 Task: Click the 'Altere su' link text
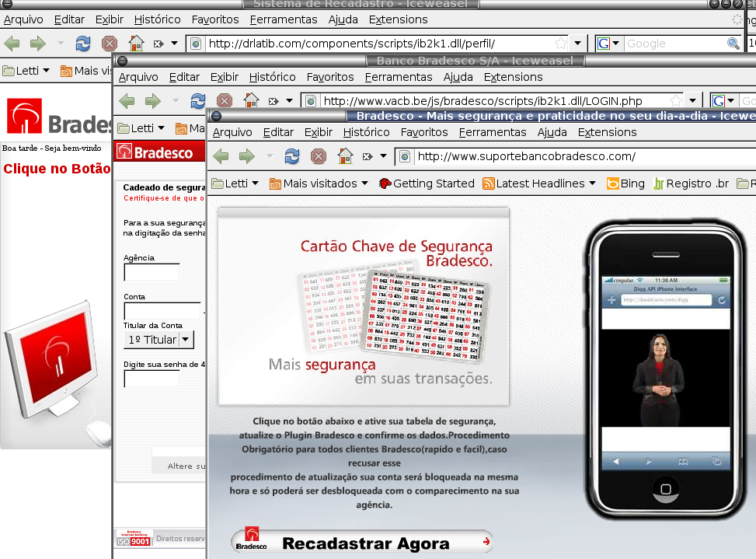[x=186, y=466]
